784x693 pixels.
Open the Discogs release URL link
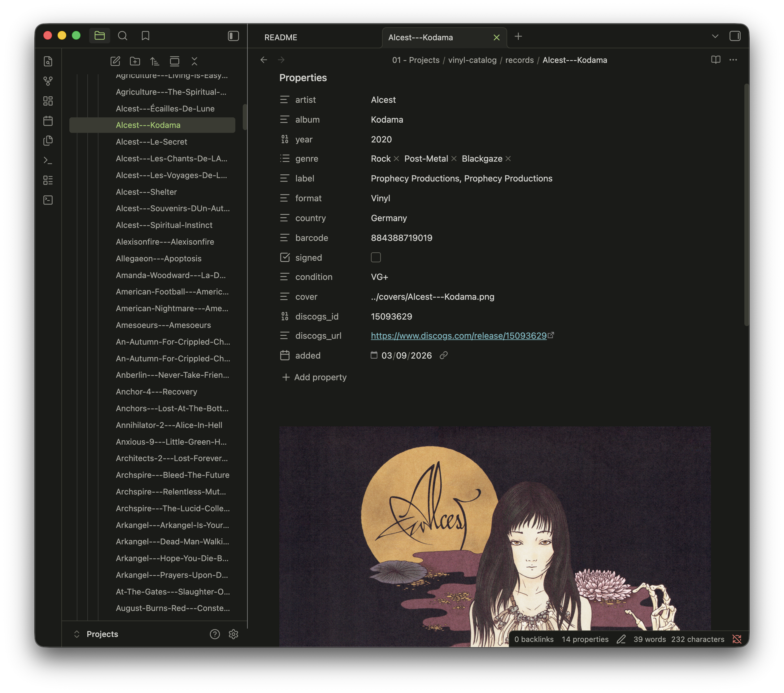pos(458,336)
